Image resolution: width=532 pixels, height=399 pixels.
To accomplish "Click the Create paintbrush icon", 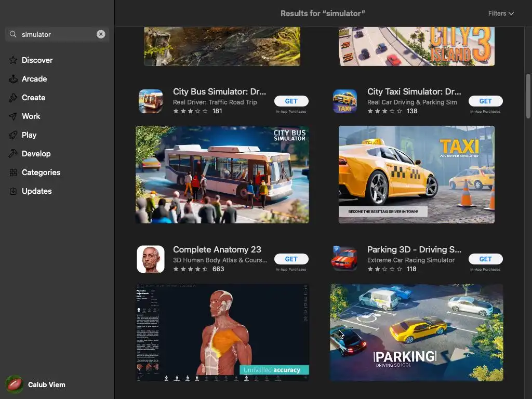I will (13, 98).
